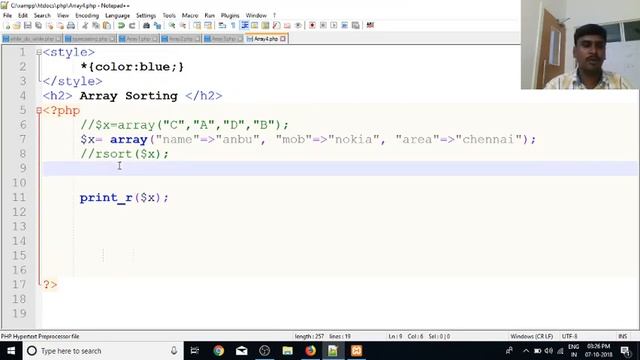Image resolution: width=640 pixels, height=360 pixels.
Task: Click the Save All toolbar icon
Action: [38, 26]
